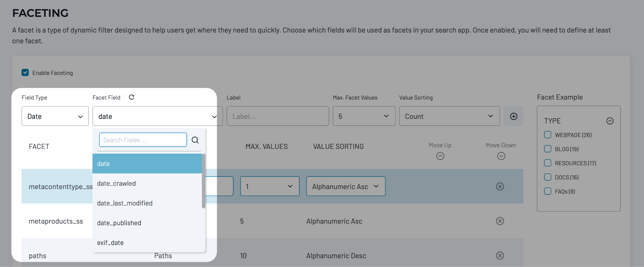Disable the Enable Faceting checkbox

point(25,73)
